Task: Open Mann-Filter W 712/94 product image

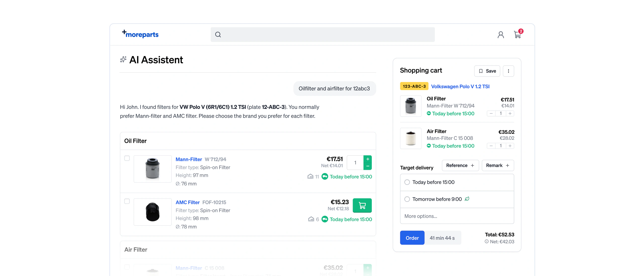Action: pos(152,169)
